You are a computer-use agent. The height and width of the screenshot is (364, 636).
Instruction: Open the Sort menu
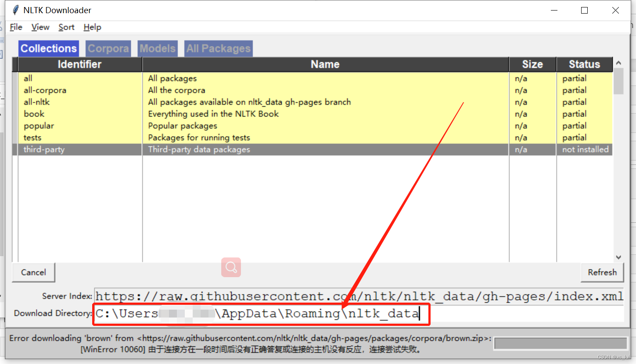pos(66,27)
